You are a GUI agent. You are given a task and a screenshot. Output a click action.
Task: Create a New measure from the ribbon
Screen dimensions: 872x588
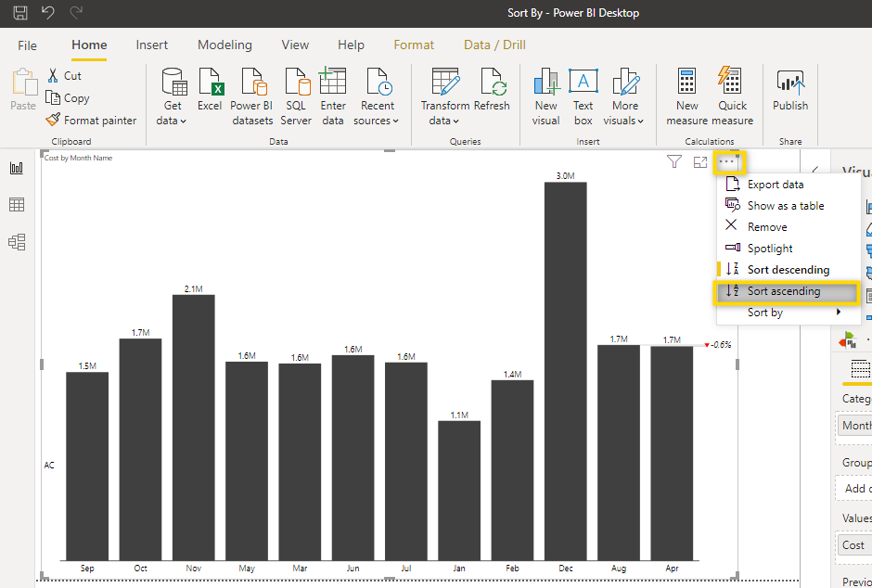pos(686,93)
